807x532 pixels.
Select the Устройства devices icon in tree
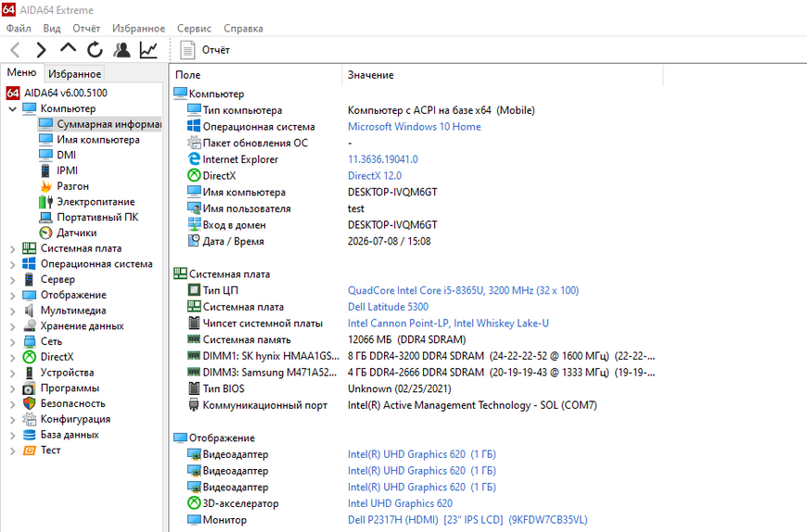pos(30,373)
